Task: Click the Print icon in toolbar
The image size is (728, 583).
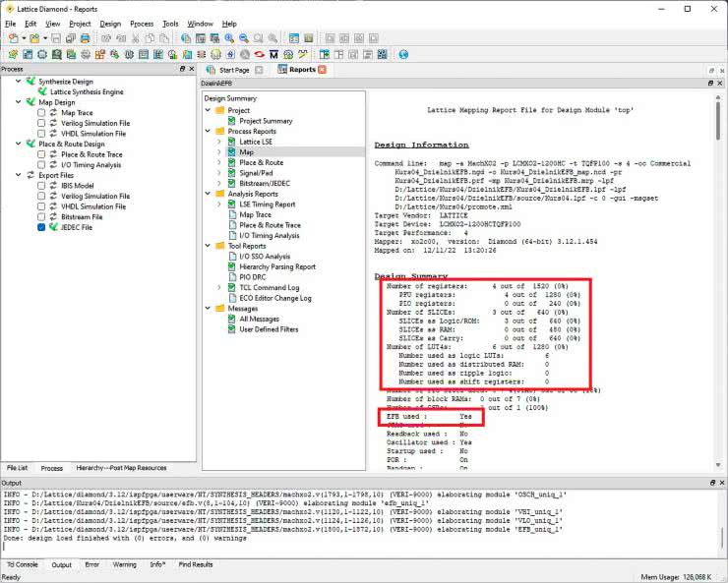Action: click(86, 37)
